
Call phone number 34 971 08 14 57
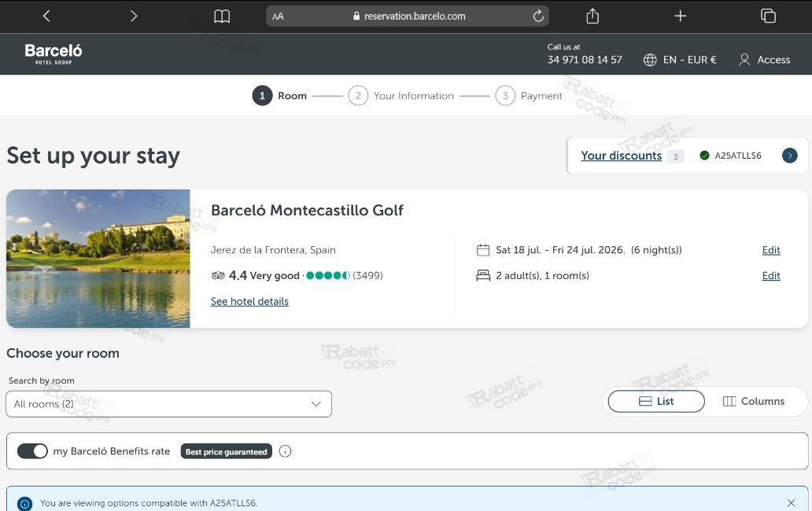point(584,60)
